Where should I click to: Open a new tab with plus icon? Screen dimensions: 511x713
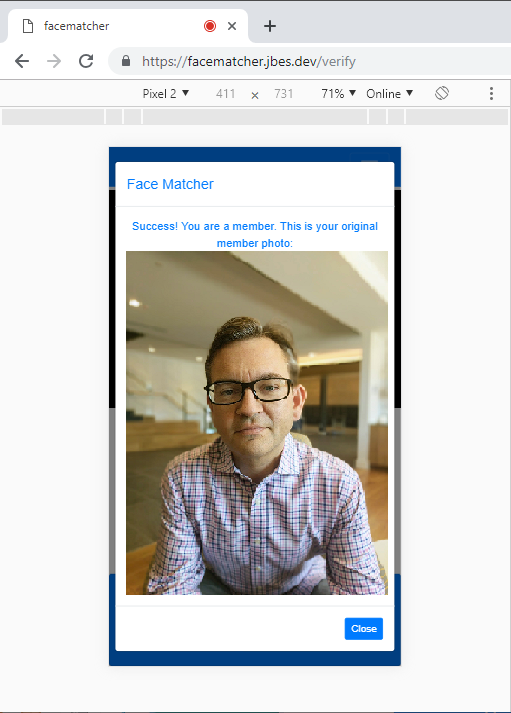pos(270,26)
